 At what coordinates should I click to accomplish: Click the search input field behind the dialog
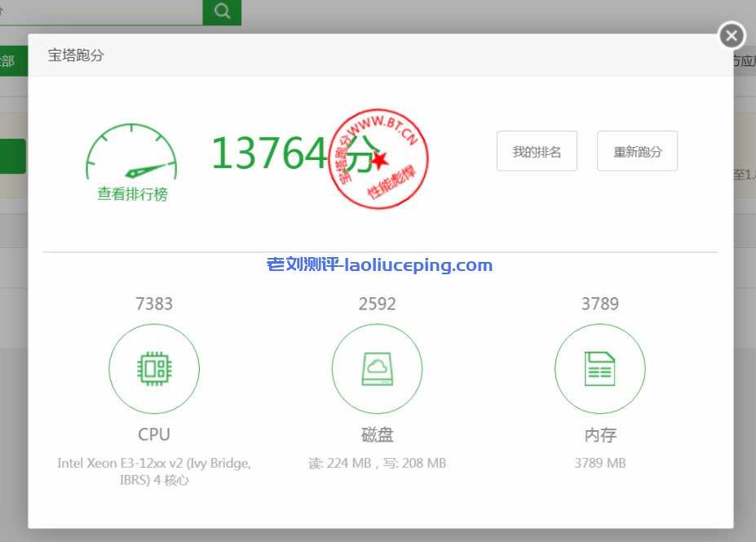[x=101, y=12]
